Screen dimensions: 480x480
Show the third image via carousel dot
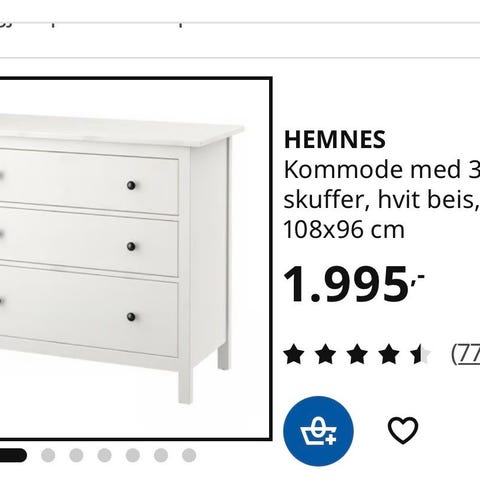tap(76, 455)
